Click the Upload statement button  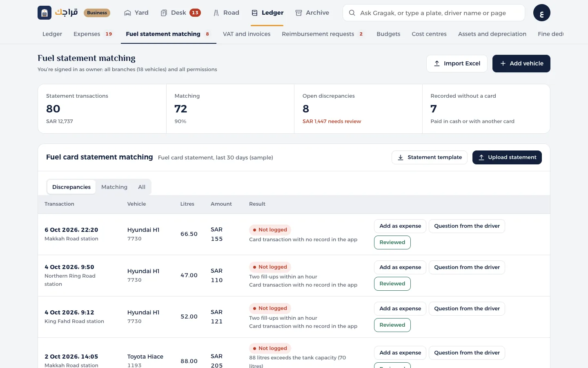(x=507, y=157)
